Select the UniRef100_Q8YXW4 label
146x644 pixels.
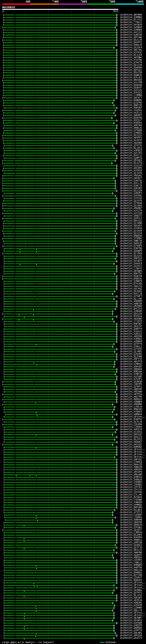[x=131, y=37]
